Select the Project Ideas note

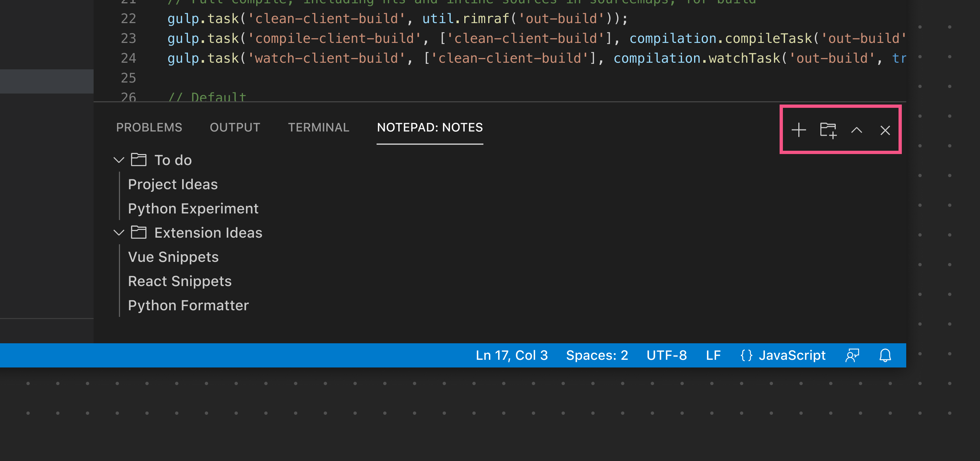pyautogui.click(x=173, y=184)
